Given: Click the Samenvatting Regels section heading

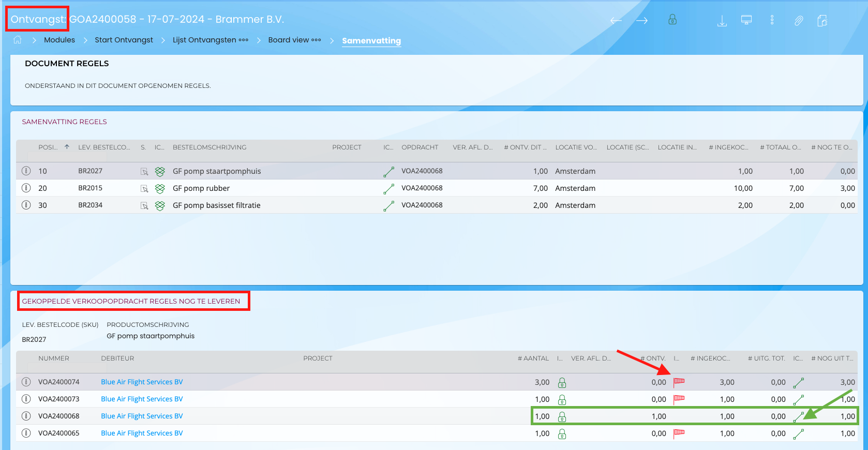Looking at the screenshot, I should (x=64, y=122).
